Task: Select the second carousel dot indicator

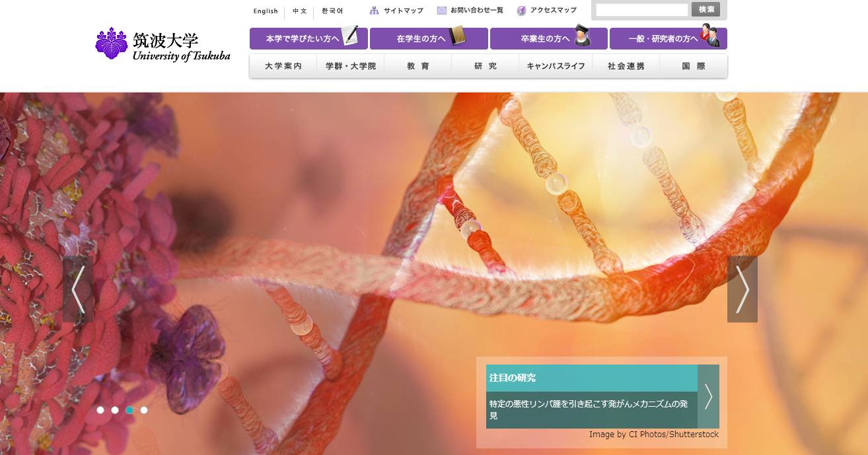Action: [x=115, y=409]
